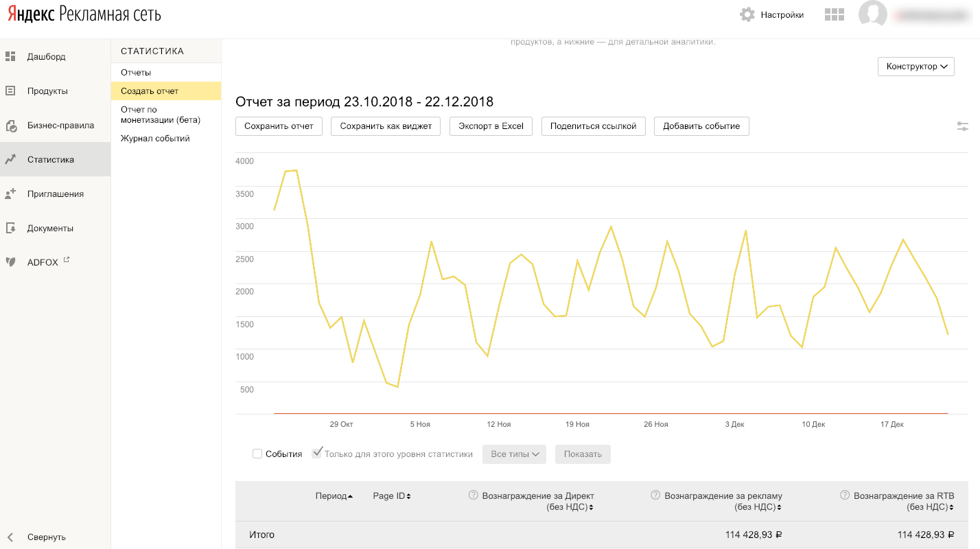980x549 pixels.
Task: Expand the Все типы dropdown
Action: click(x=514, y=454)
